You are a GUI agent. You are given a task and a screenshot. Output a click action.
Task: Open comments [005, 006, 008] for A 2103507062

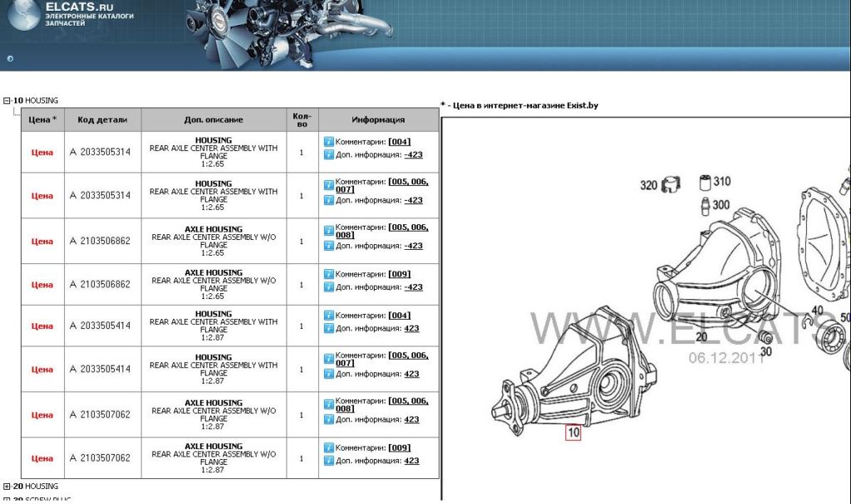(x=408, y=404)
